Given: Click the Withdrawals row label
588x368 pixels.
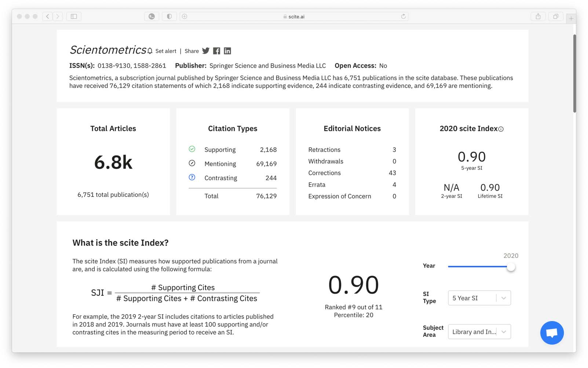Looking at the screenshot, I should [x=326, y=161].
